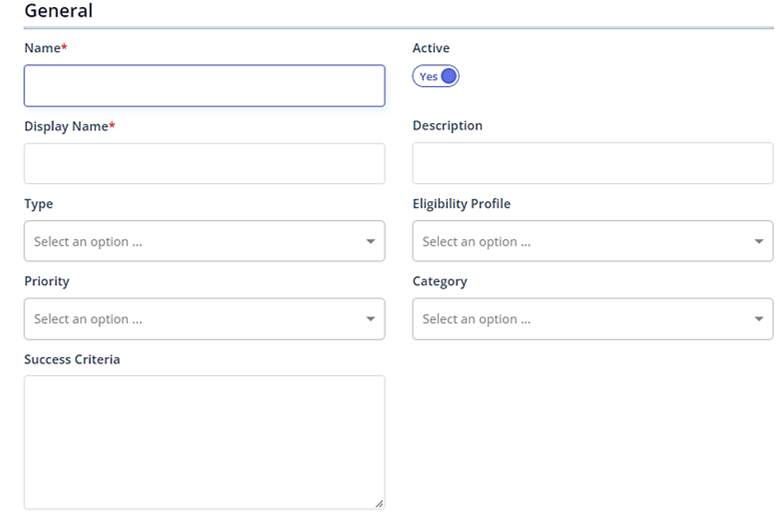This screenshot has height=517, width=784.
Task: Grab the Success Criteria resize handle
Action: click(x=380, y=504)
